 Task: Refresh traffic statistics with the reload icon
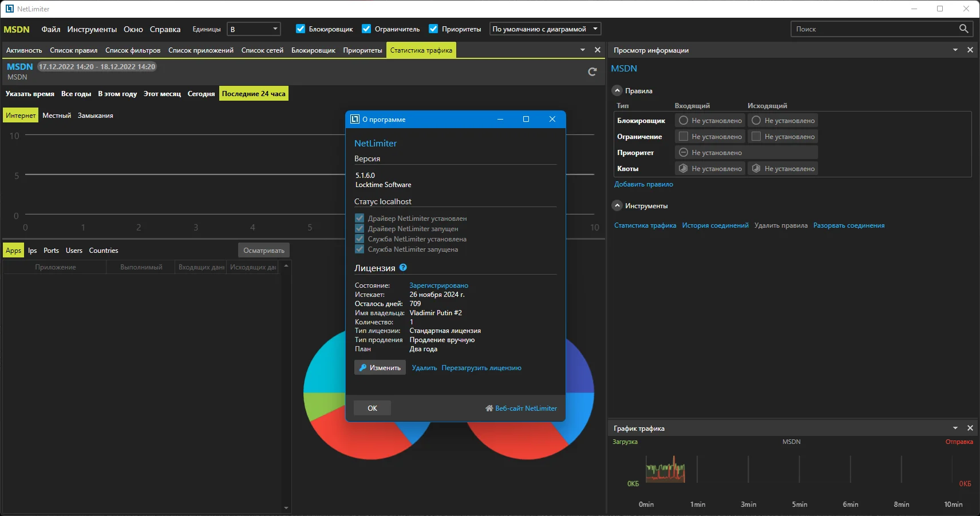(592, 72)
